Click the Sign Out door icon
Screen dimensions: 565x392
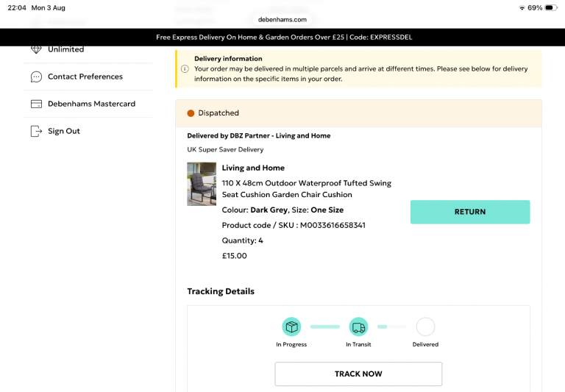click(36, 131)
